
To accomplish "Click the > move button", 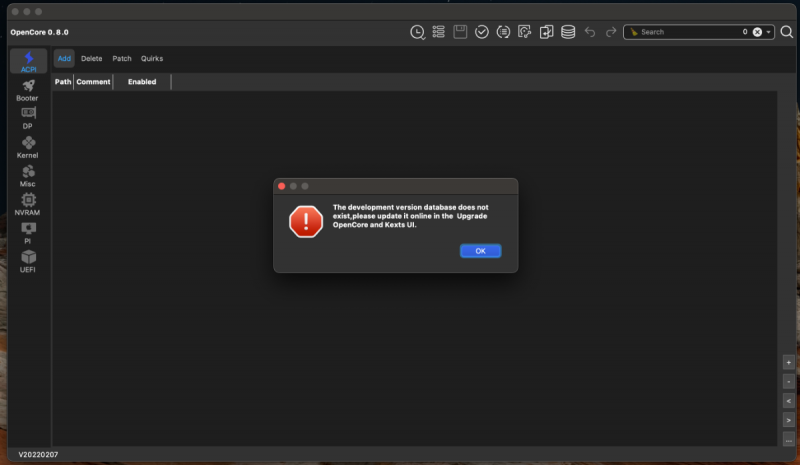I will [789, 421].
